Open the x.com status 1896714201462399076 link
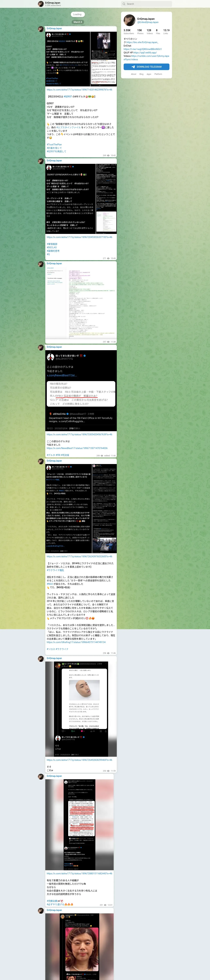Screen dimensions: 210x980 [79, 90]
